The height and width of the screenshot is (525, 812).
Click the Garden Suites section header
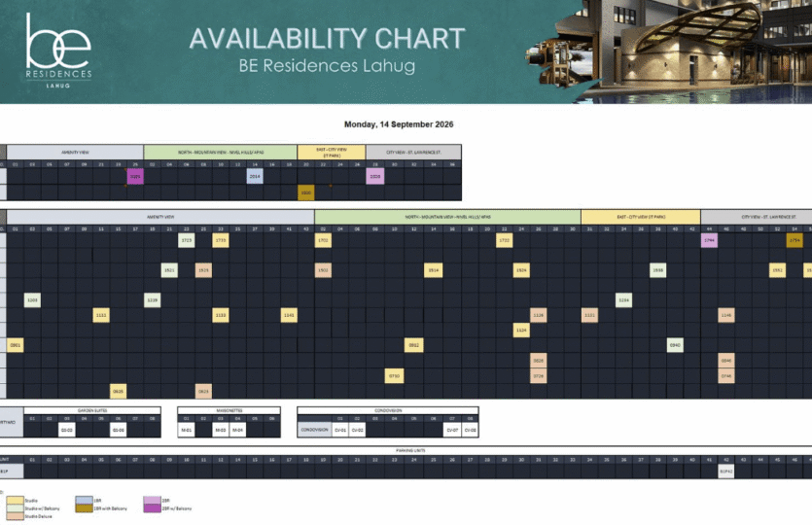coord(92,410)
